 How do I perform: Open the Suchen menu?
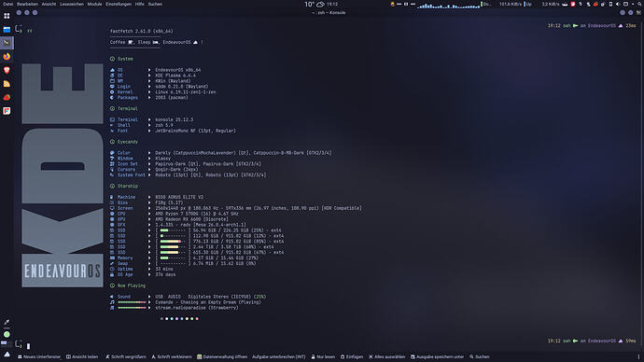(155, 4)
